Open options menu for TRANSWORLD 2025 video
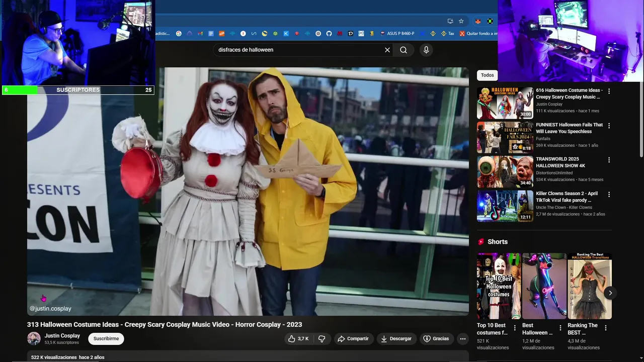This screenshot has width=644, height=362. pos(609,160)
